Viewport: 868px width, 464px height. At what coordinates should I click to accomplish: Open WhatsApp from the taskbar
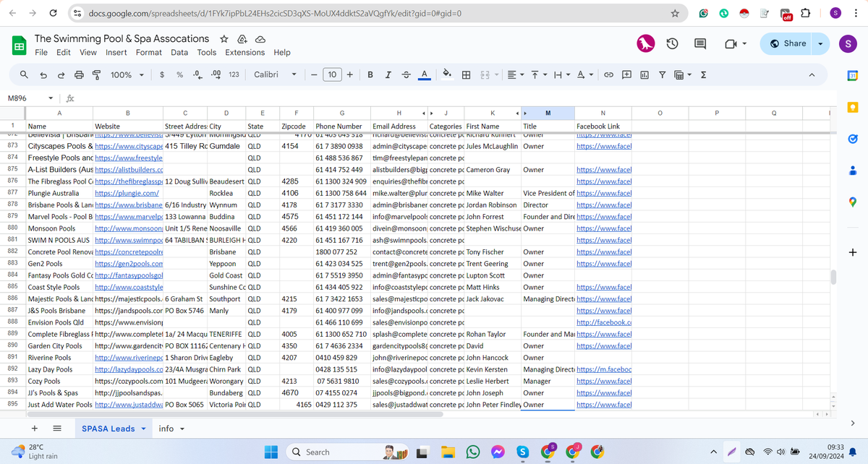(473, 452)
